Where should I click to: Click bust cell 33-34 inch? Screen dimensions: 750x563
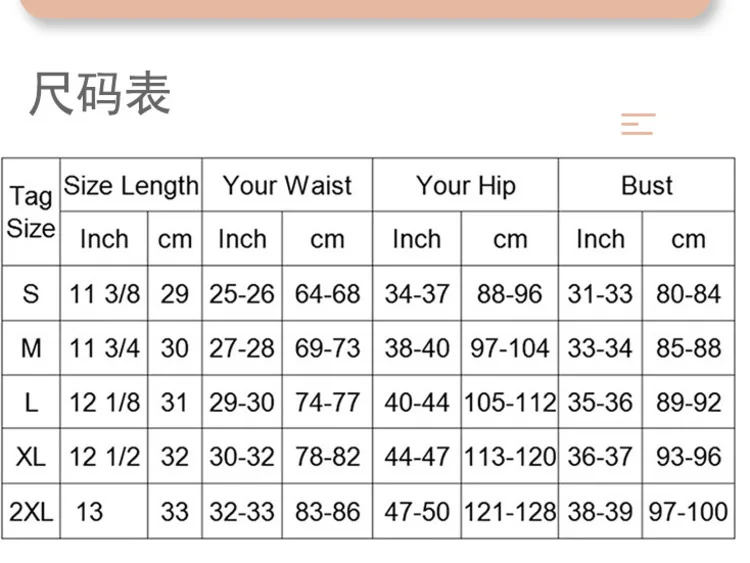[x=600, y=348]
